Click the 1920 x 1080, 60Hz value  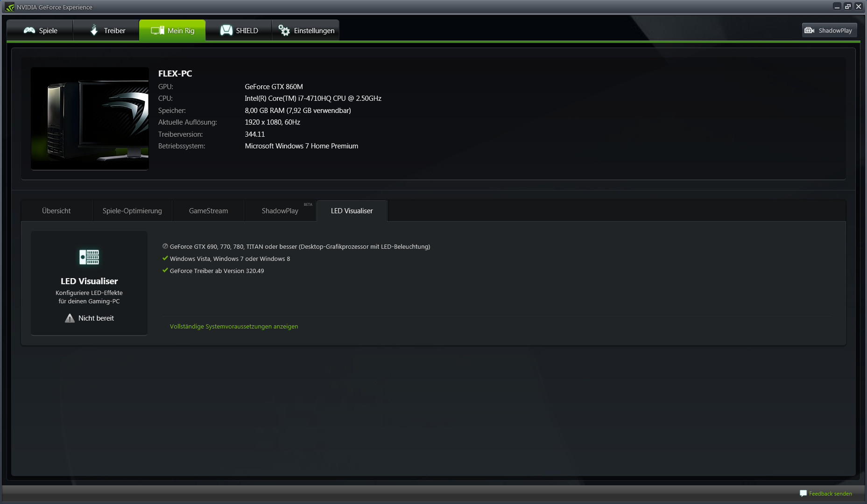(x=273, y=122)
